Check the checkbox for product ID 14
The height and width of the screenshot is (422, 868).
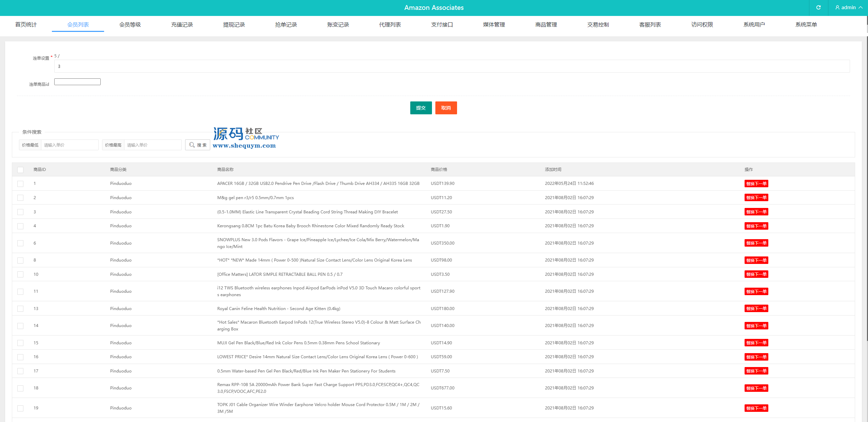tap(20, 326)
